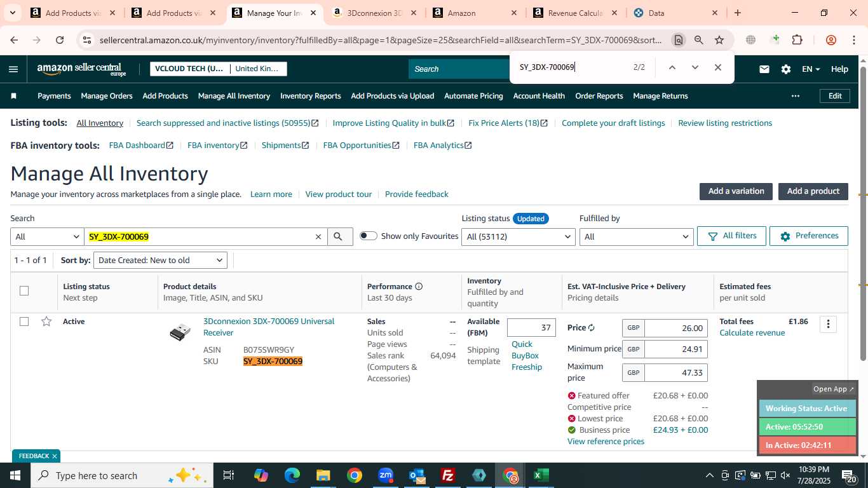Open Outlook from the taskbar
868x488 pixels.
coord(417,475)
